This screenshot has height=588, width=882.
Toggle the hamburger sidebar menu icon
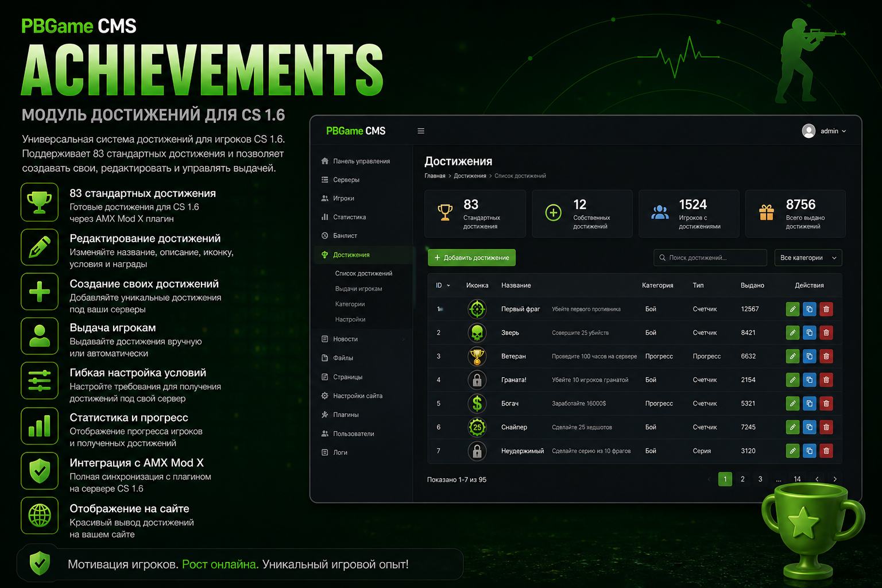tap(421, 131)
